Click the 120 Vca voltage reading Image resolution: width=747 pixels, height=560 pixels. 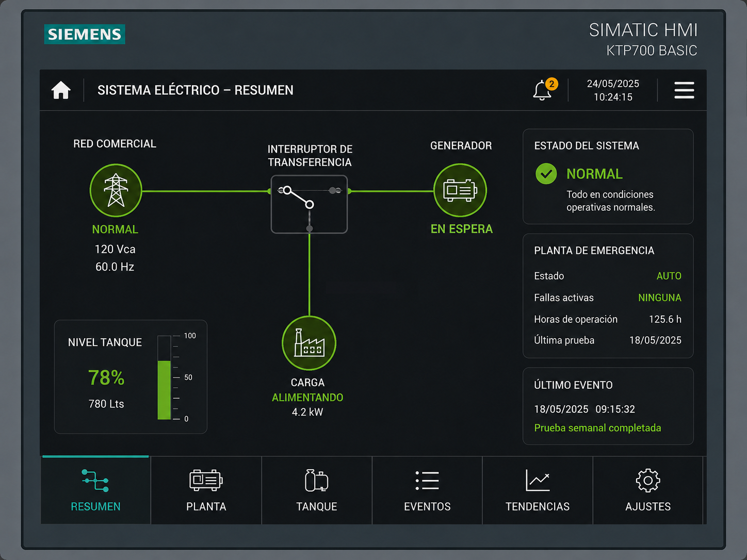click(x=115, y=249)
